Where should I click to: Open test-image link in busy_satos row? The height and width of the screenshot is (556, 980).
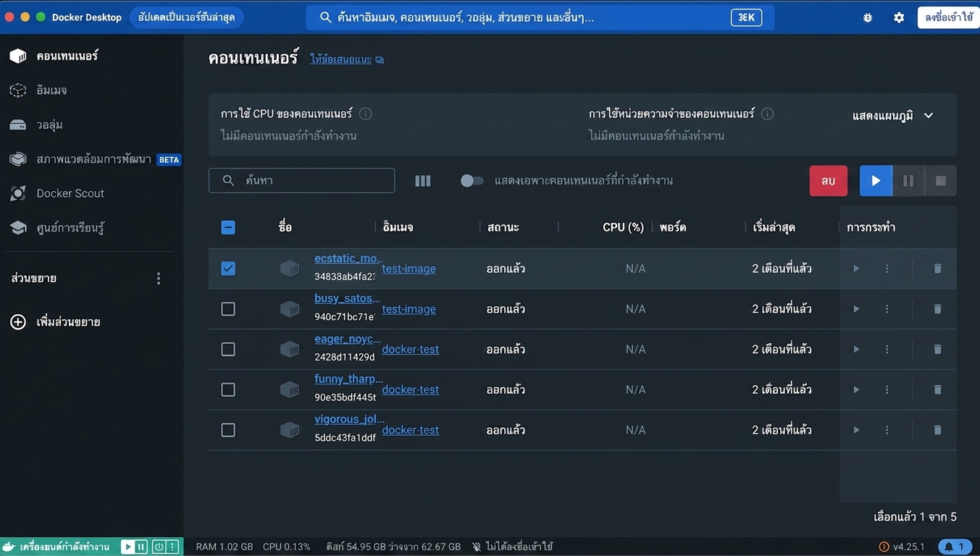click(x=409, y=309)
